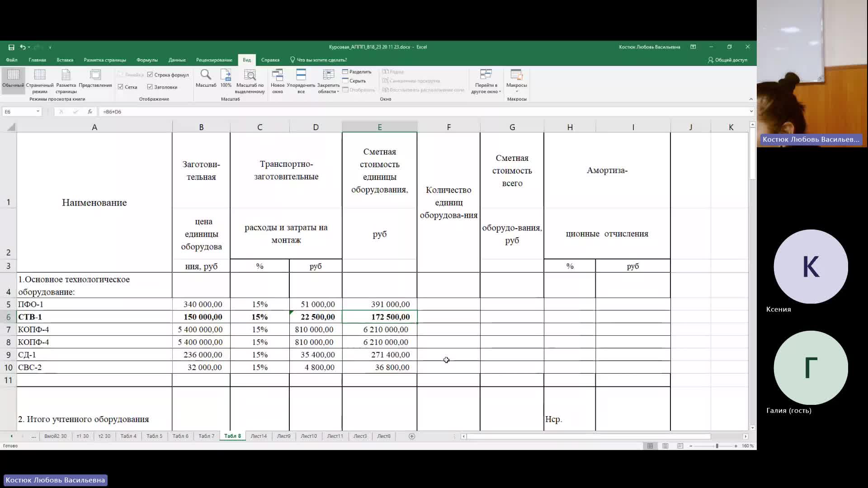This screenshot has width=868, height=488.
Task: Open sheet tab Табл 7
Action: pyautogui.click(x=207, y=436)
